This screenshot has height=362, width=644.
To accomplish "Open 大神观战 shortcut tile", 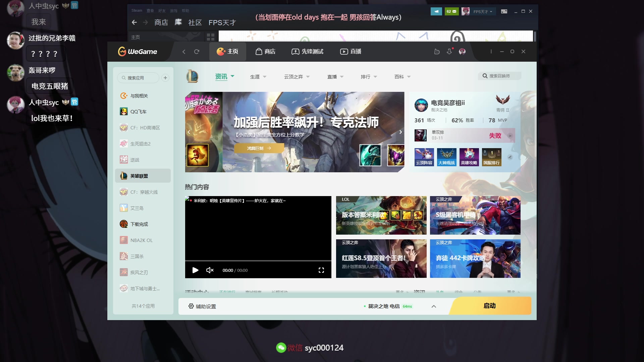I will pyautogui.click(x=447, y=157).
